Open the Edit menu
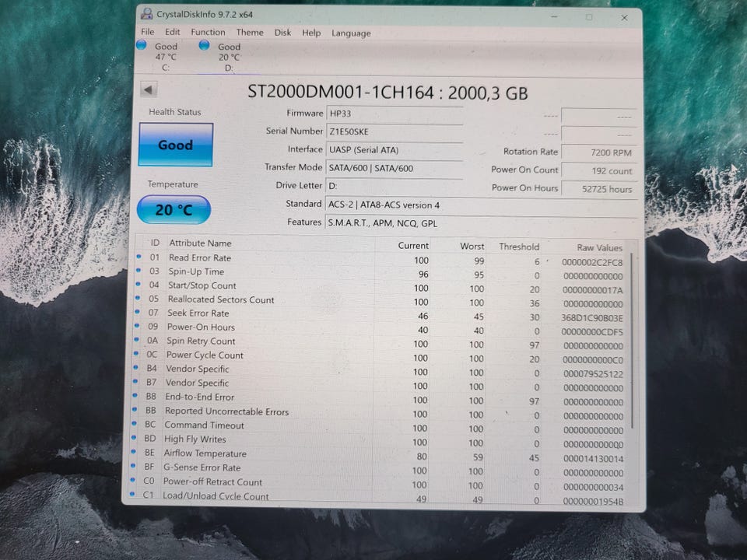This screenshot has width=747, height=560. pos(173,32)
